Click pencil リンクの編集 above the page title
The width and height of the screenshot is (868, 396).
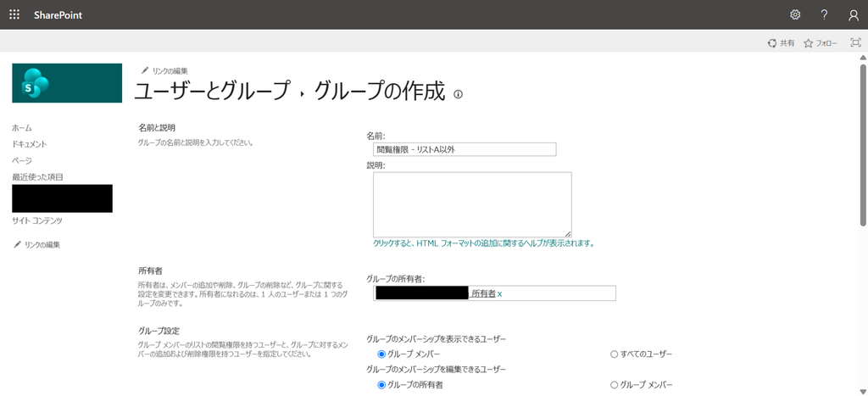click(164, 71)
